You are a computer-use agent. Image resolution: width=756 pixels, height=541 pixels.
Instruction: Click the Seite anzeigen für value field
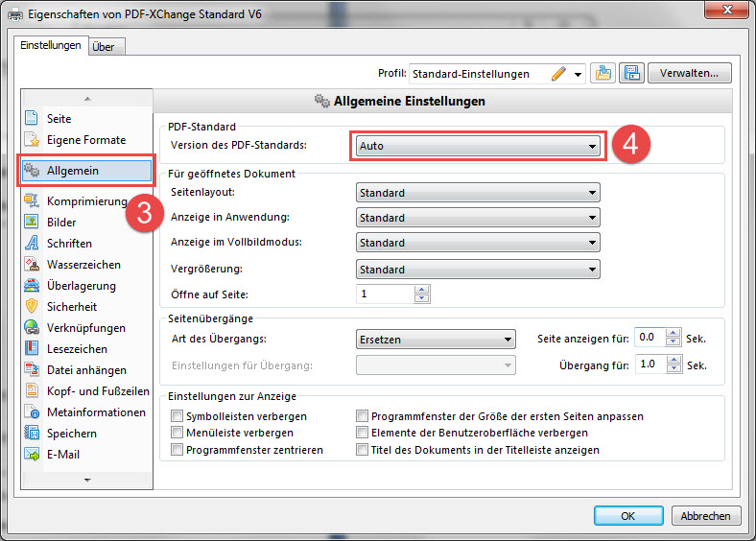tap(650, 337)
